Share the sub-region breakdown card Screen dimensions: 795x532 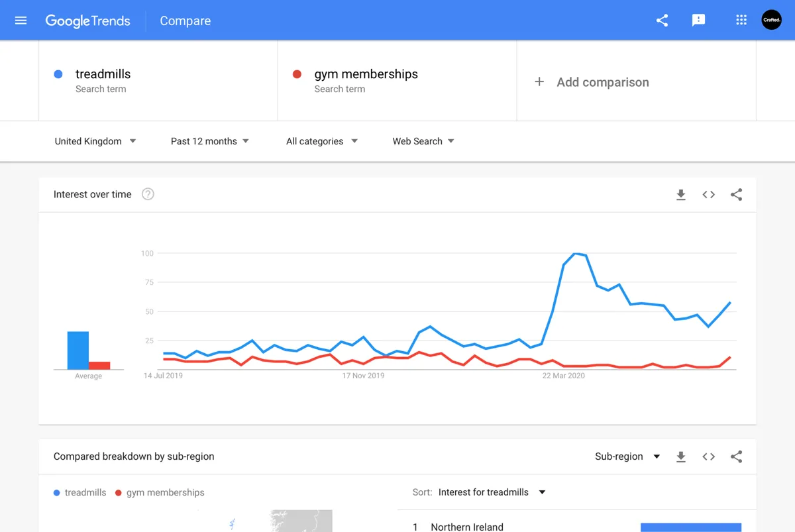pos(736,457)
